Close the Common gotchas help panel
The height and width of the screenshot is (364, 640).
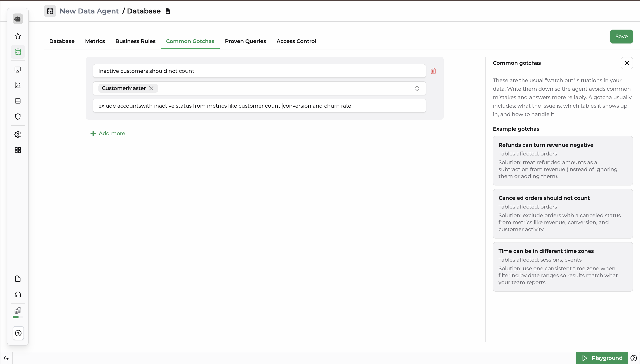[x=627, y=63]
